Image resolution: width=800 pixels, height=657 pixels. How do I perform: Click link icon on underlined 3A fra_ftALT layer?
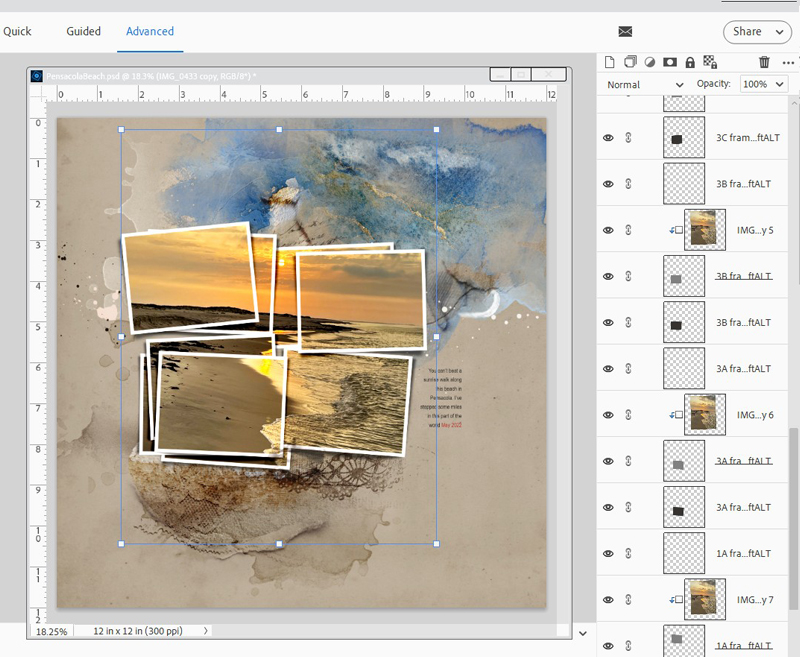pyautogui.click(x=628, y=461)
